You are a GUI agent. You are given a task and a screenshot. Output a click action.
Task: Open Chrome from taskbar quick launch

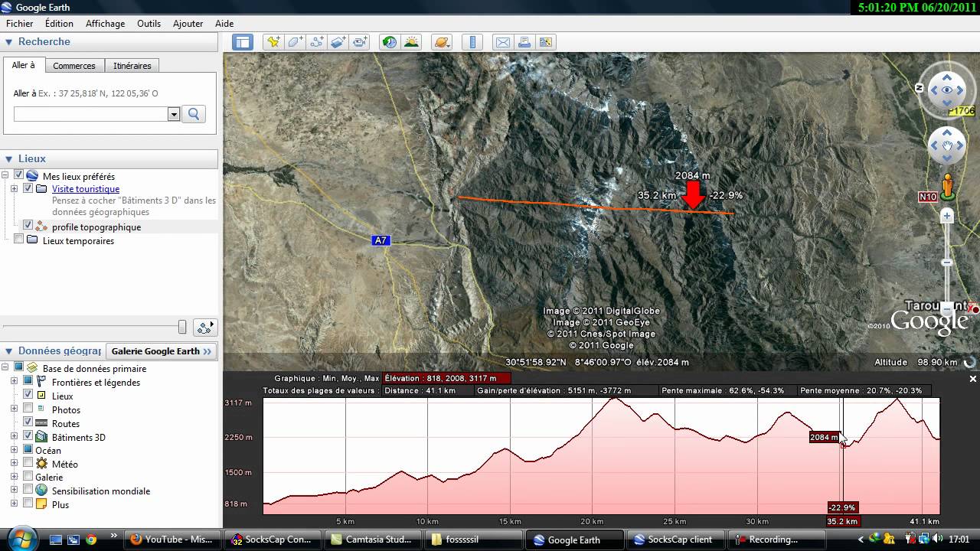[x=91, y=540]
